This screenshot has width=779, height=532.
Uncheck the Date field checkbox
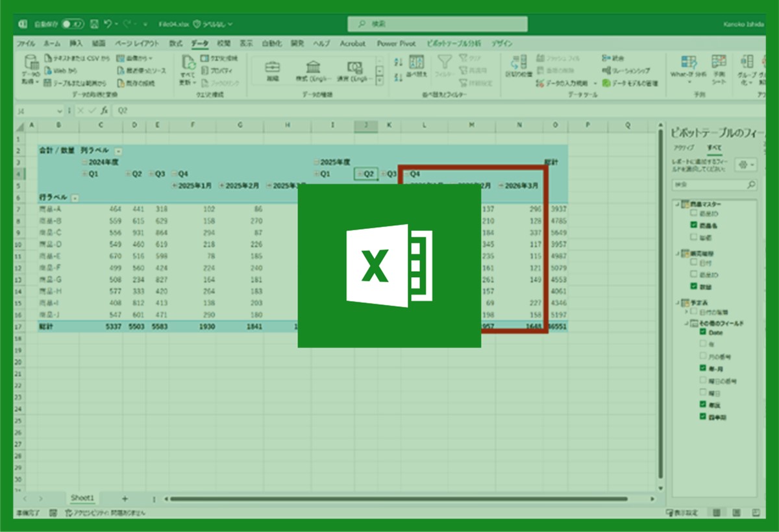coord(702,332)
